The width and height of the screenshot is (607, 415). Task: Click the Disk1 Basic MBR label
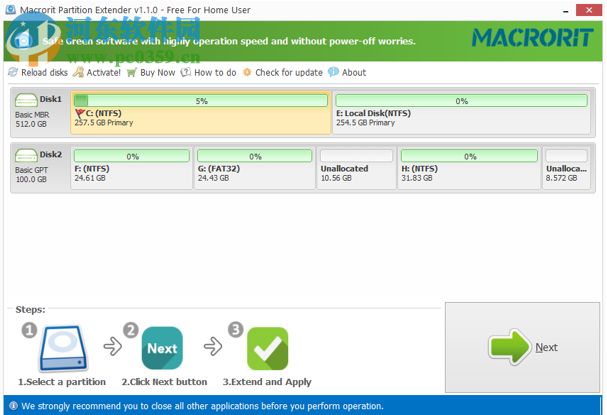[32, 115]
